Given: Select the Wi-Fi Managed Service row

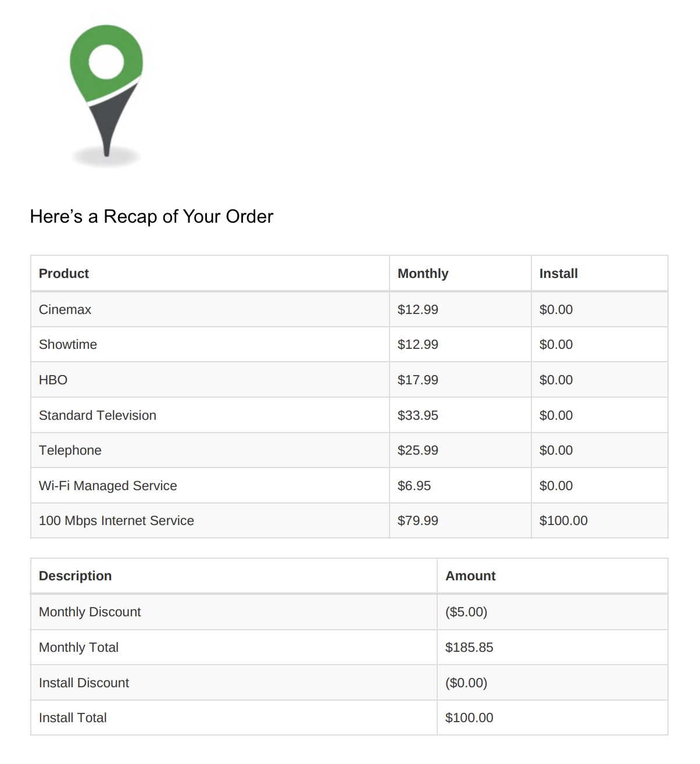Looking at the screenshot, I should point(108,485).
